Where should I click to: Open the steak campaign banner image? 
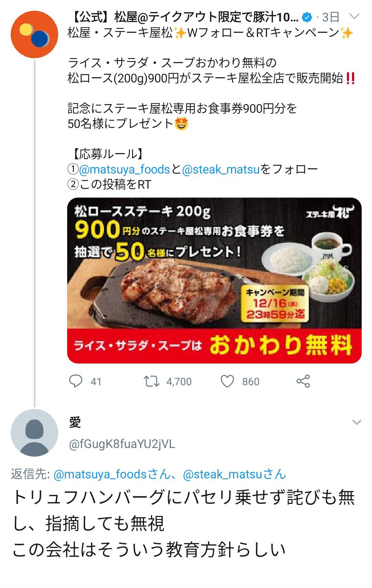pyautogui.click(x=214, y=280)
